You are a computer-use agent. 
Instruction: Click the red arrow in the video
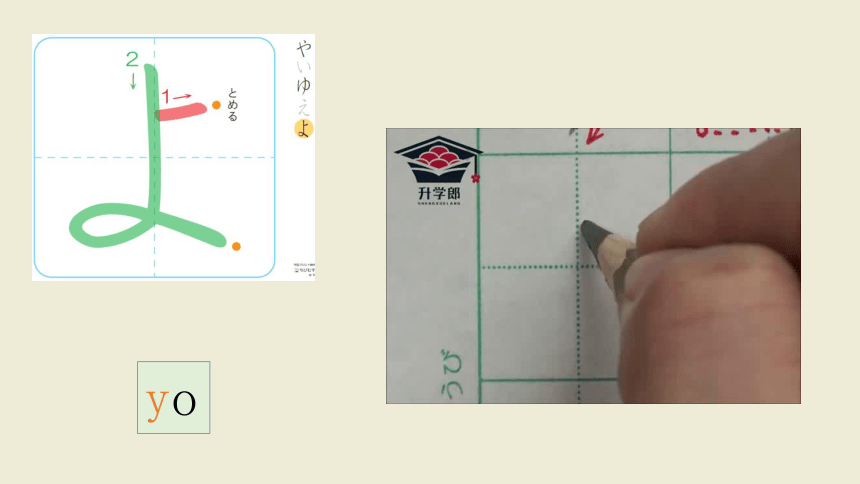[595, 136]
